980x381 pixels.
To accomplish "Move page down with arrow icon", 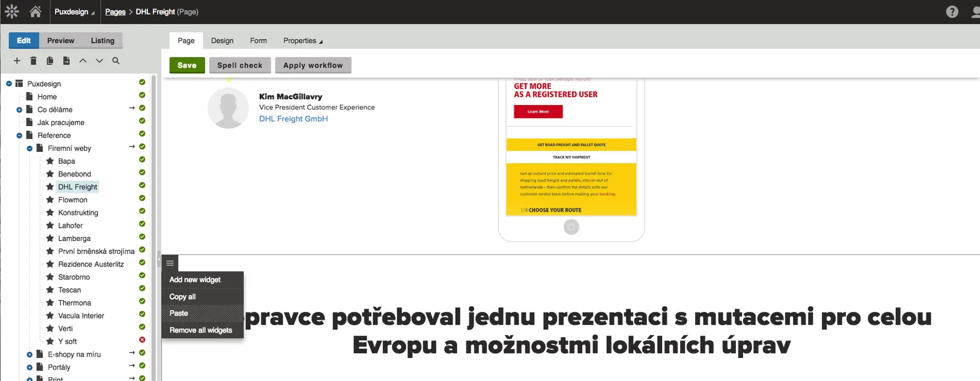I will (99, 61).
